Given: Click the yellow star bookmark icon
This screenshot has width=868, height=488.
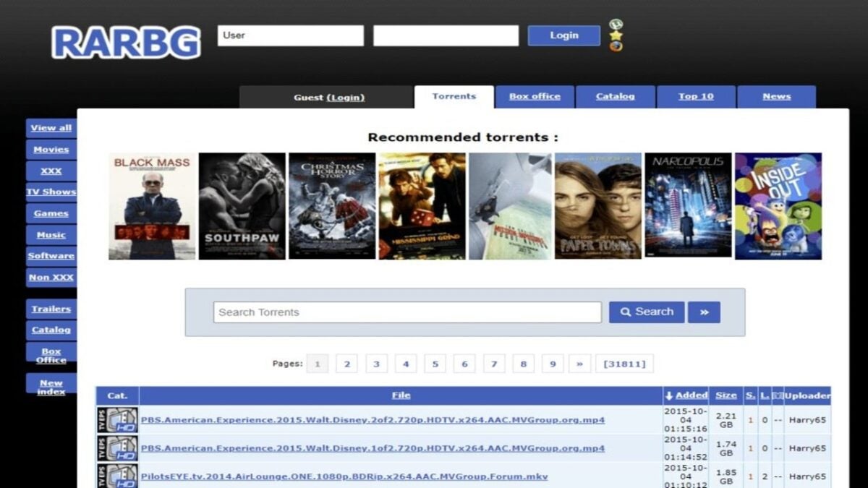Looking at the screenshot, I should [x=616, y=35].
